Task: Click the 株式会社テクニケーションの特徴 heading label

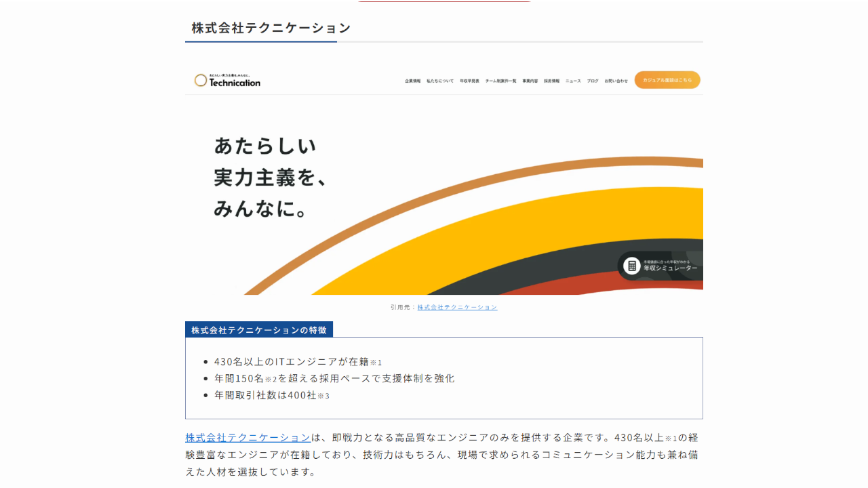Action: tap(259, 329)
